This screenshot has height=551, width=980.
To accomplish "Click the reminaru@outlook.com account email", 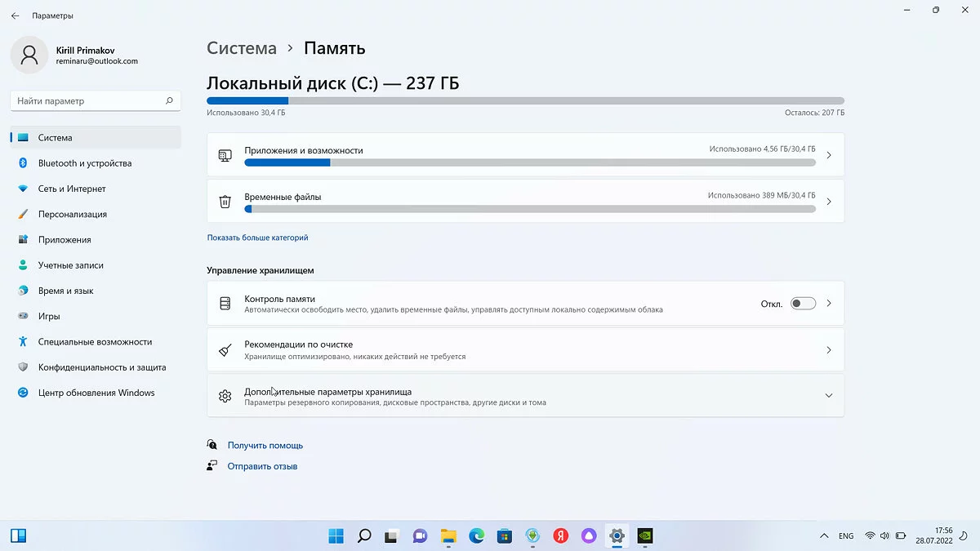I will pos(96,61).
